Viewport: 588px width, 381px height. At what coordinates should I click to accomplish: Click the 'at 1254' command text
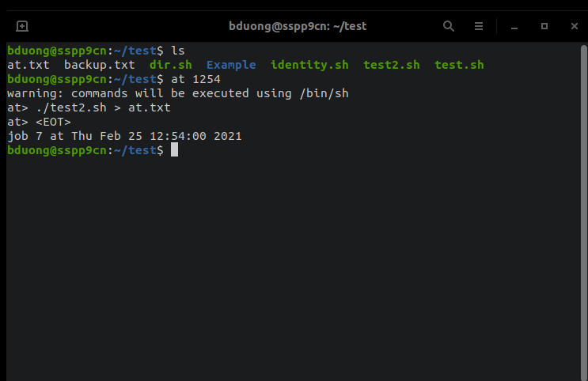[x=195, y=79]
